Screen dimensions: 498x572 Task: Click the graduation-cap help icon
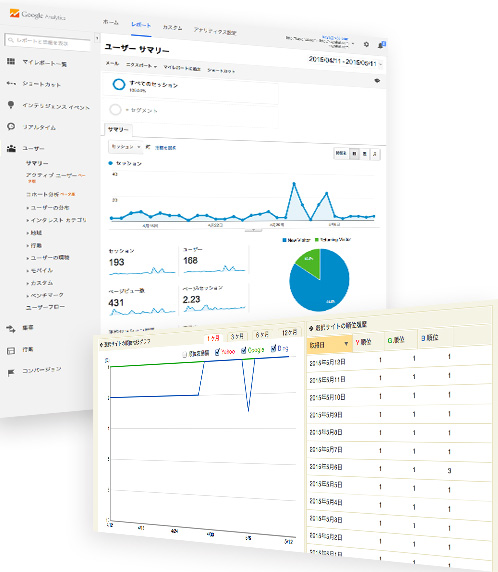click(377, 80)
